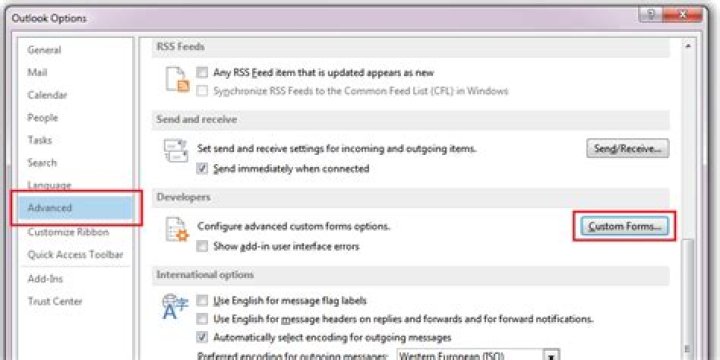
Task: Click the RSS Feeds section header
Action: [411, 47]
